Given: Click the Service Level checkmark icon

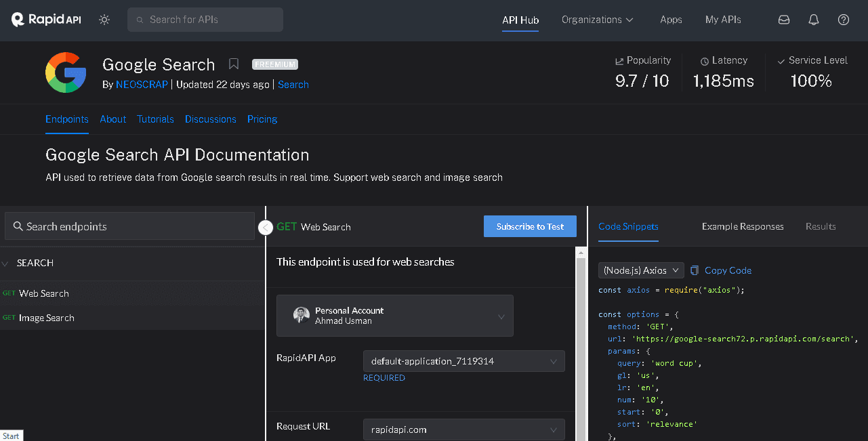Looking at the screenshot, I should tap(781, 61).
